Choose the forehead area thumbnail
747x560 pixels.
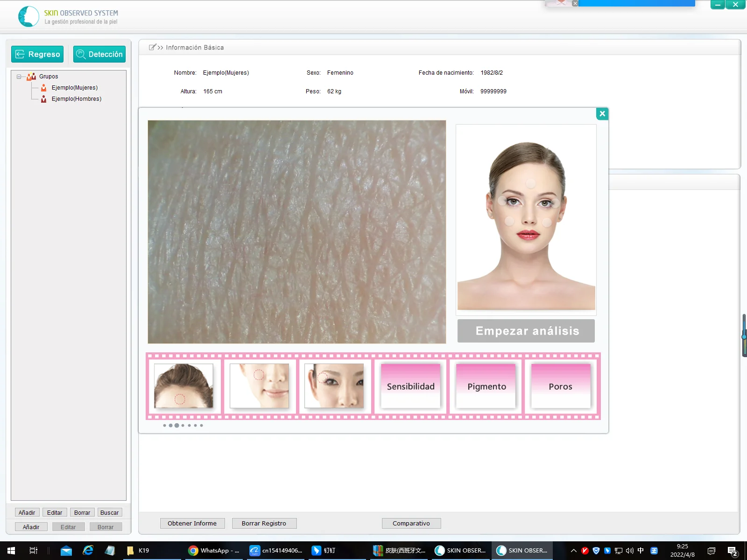coord(183,386)
